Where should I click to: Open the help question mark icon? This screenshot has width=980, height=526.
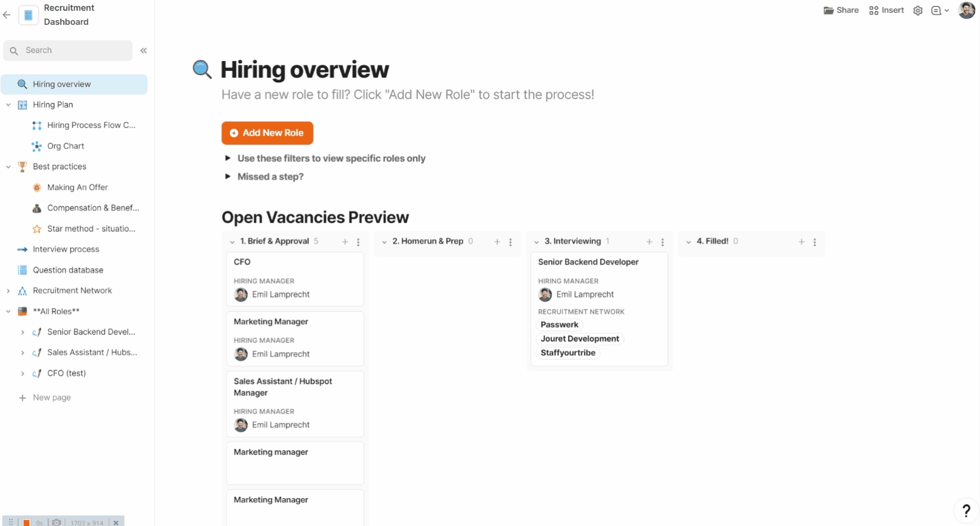coord(966,510)
